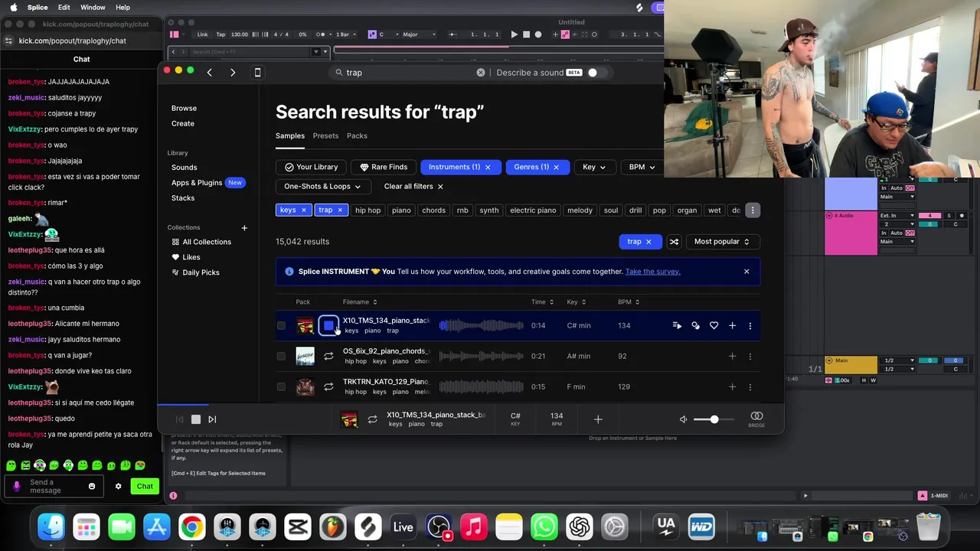Toggle the Splice mobile device view icon
The image size is (980, 551).
257,72
